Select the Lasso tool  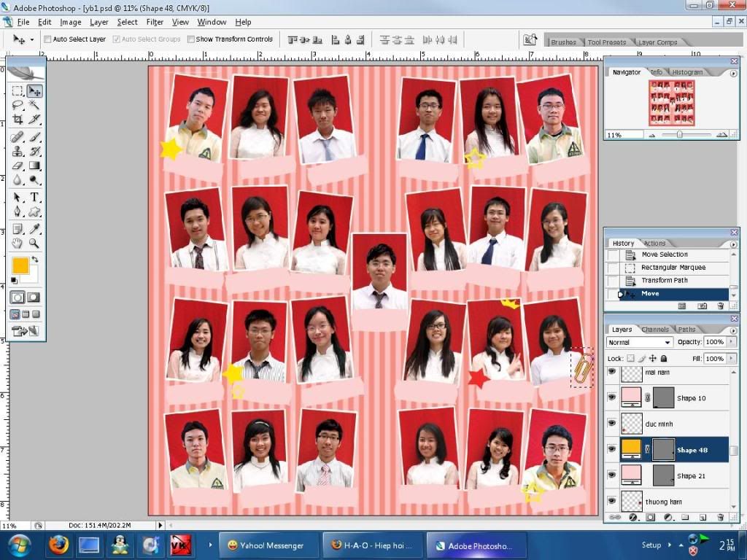18,105
